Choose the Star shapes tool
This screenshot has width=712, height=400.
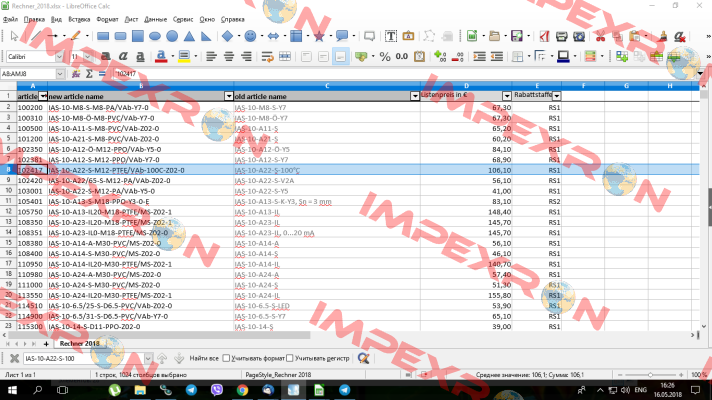[x=319, y=36]
